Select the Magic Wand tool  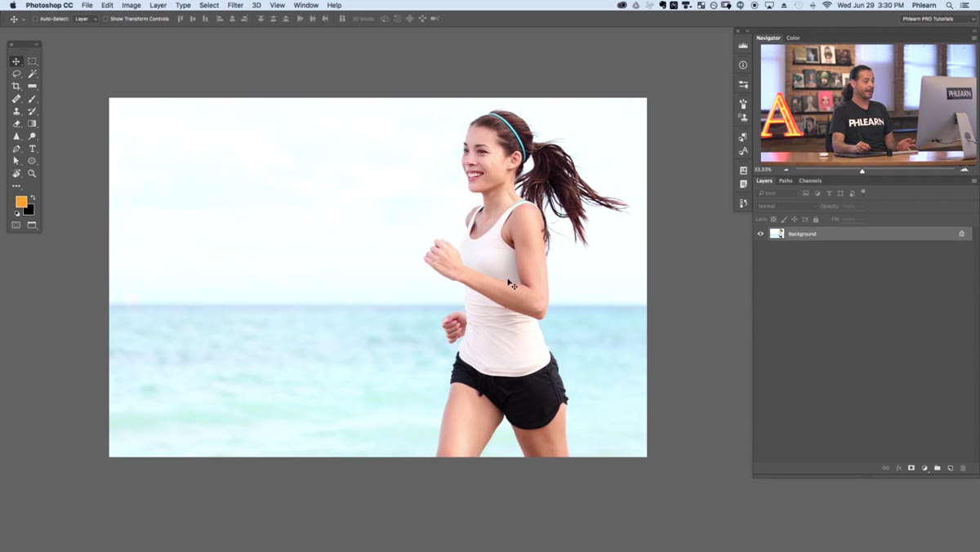tap(32, 73)
